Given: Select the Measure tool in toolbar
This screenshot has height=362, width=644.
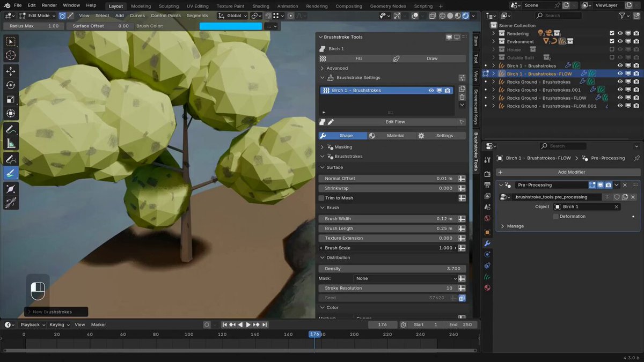Looking at the screenshot, I should point(11,144).
